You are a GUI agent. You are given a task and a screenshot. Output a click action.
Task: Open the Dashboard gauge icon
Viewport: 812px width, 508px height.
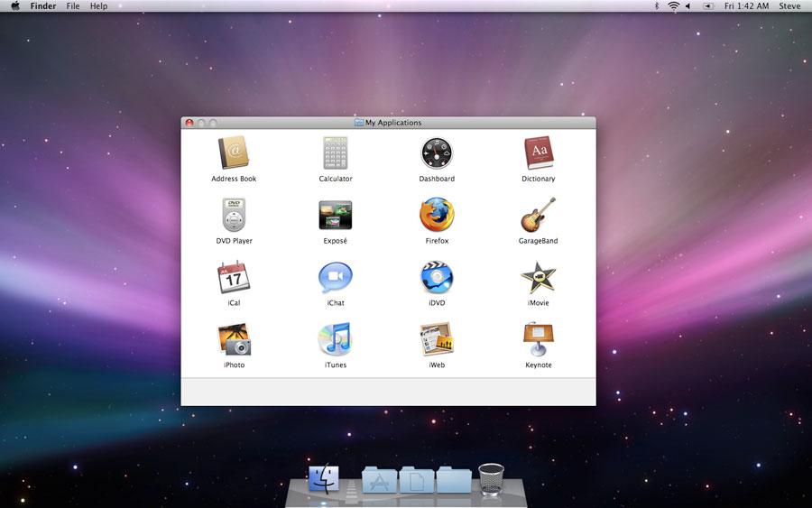[x=437, y=153]
